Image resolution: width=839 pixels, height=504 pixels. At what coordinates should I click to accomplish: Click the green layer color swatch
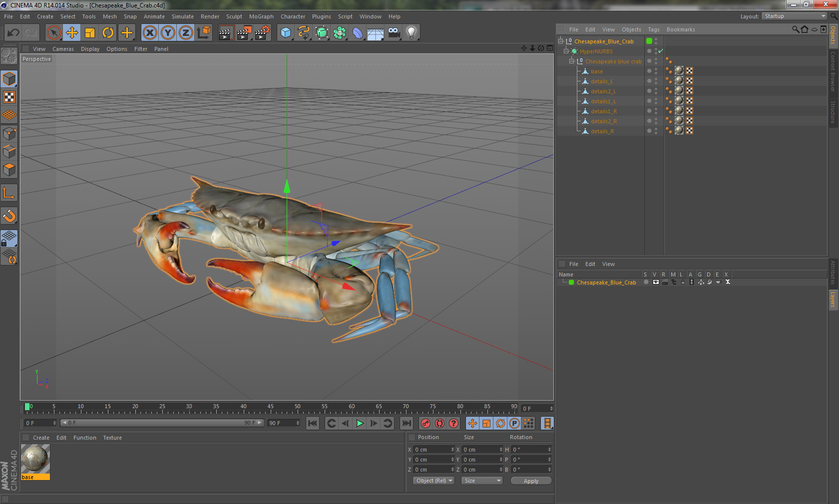click(571, 282)
